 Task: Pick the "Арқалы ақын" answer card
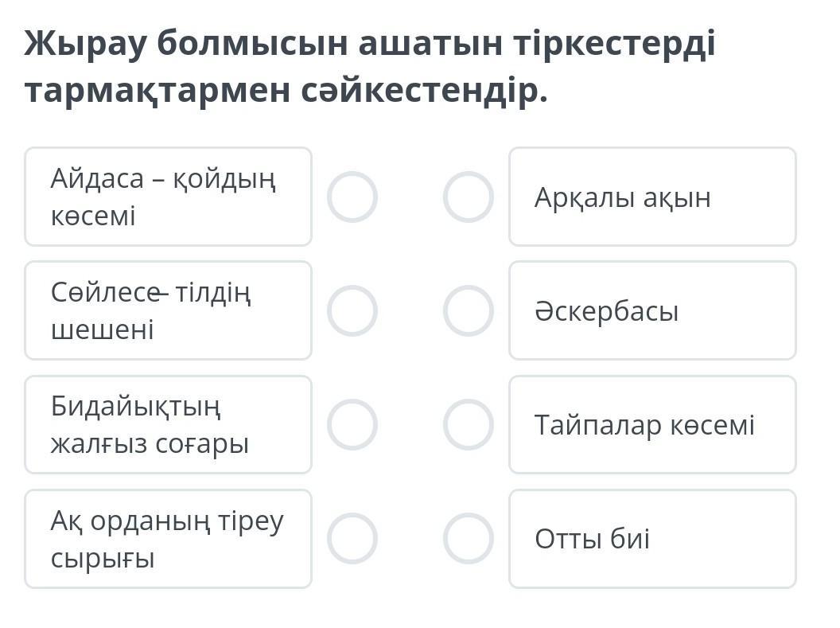point(651,197)
